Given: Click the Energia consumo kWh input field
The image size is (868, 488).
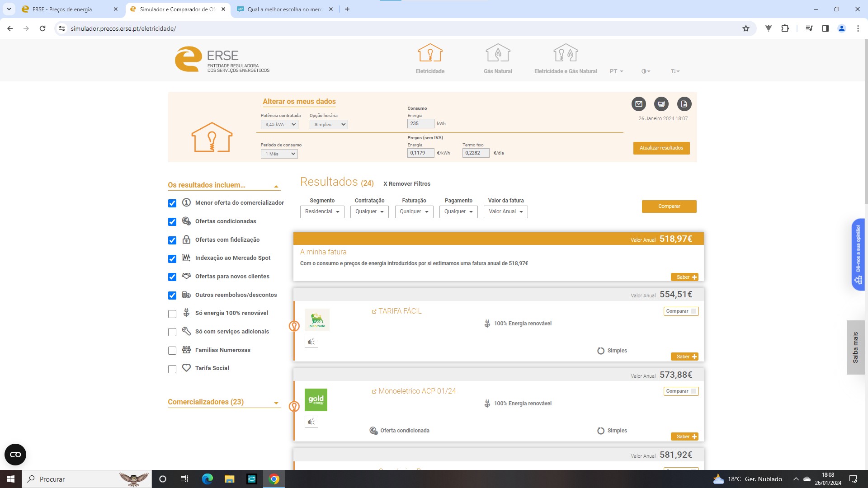Looking at the screenshot, I should (x=420, y=124).
